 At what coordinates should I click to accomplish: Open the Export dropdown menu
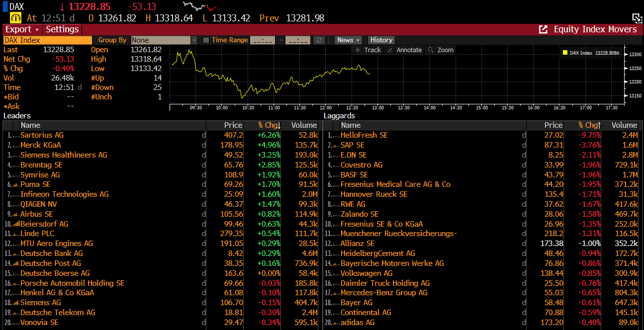[22, 29]
